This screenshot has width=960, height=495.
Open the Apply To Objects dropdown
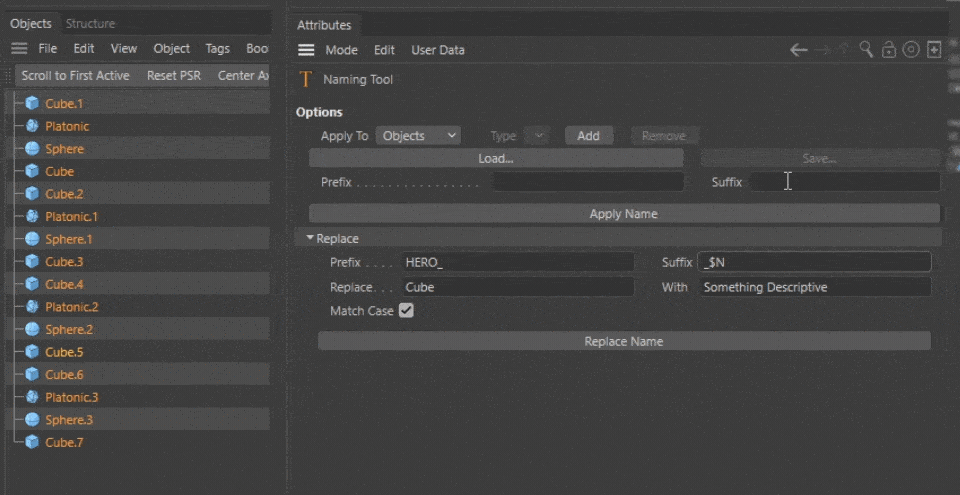418,136
